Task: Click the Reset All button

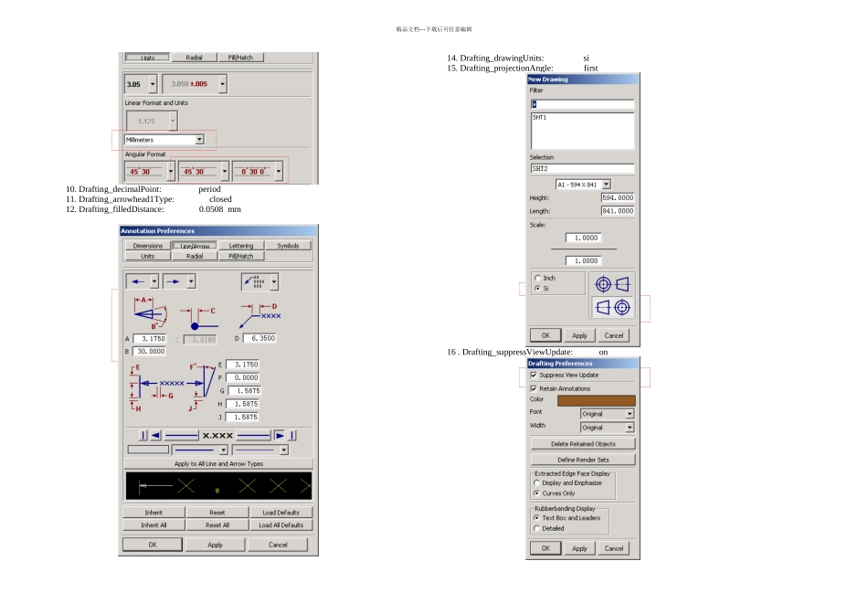Action: (x=217, y=524)
